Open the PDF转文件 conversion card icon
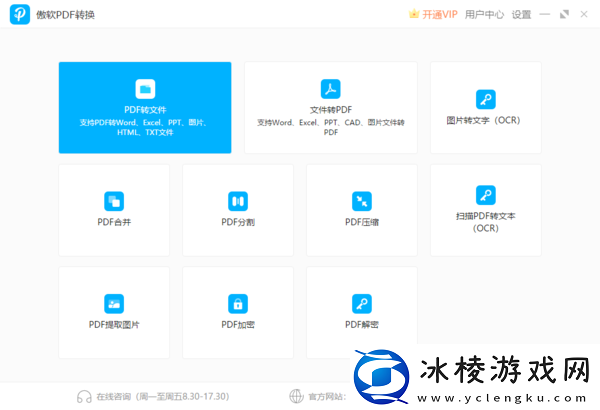Viewport: 600px width, 410px height. (145, 89)
